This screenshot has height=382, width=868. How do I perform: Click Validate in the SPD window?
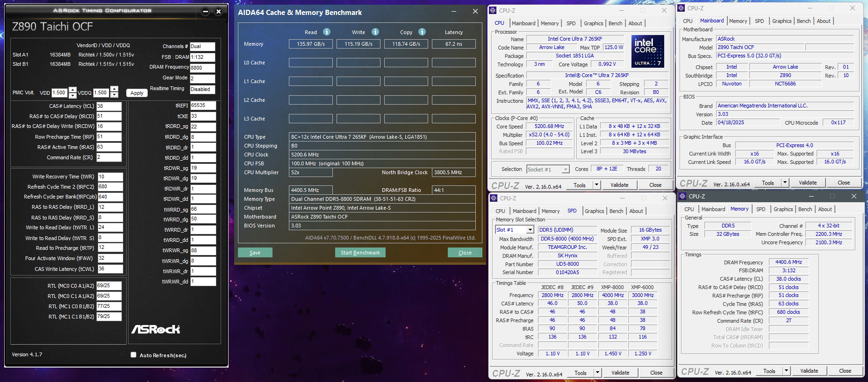coord(620,373)
